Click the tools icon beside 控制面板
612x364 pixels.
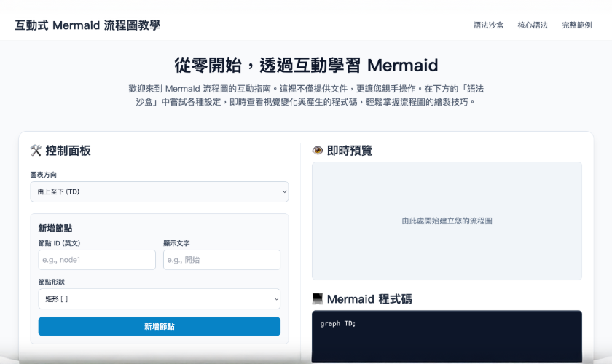pos(36,150)
